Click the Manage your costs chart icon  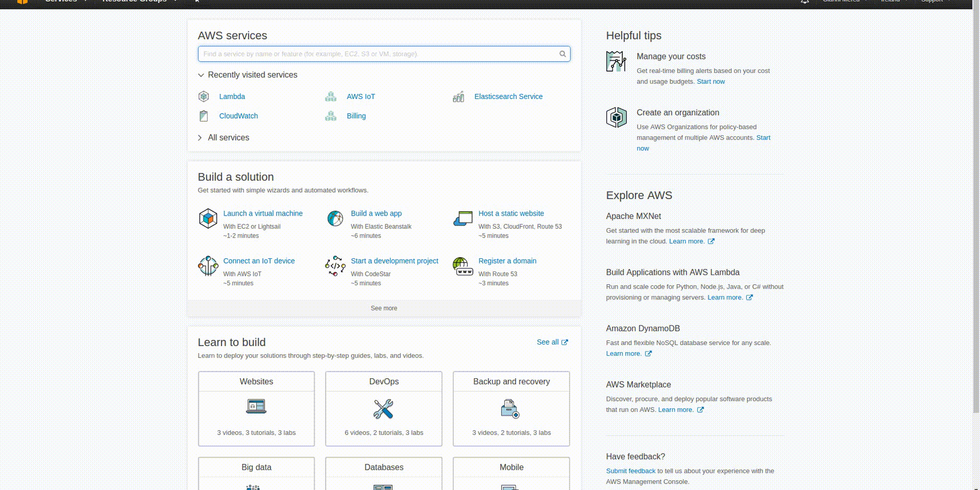pos(616,61)
